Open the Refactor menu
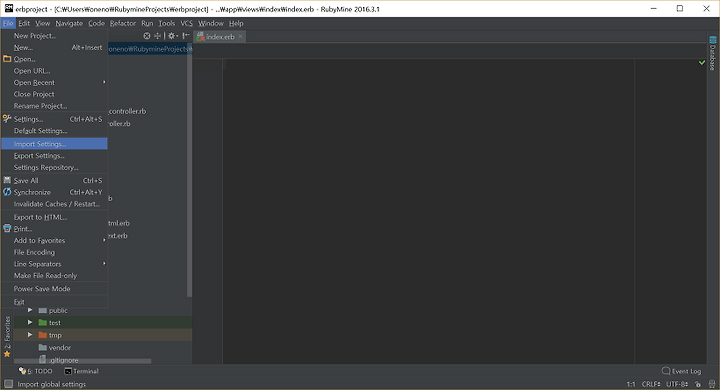Viewport: 720px width, 390px height. coord(123,23)
